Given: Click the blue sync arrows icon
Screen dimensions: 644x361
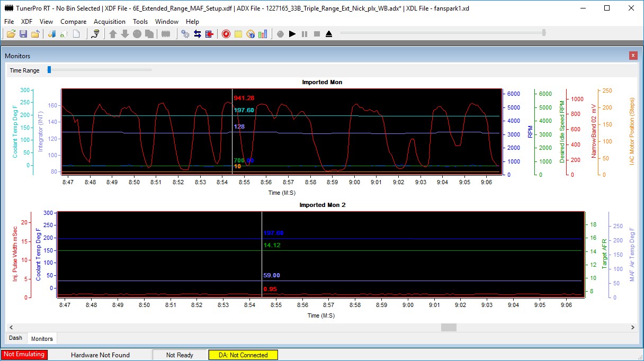Looking at the screenshot, I should pyautogui.click(x=198, y=33).
